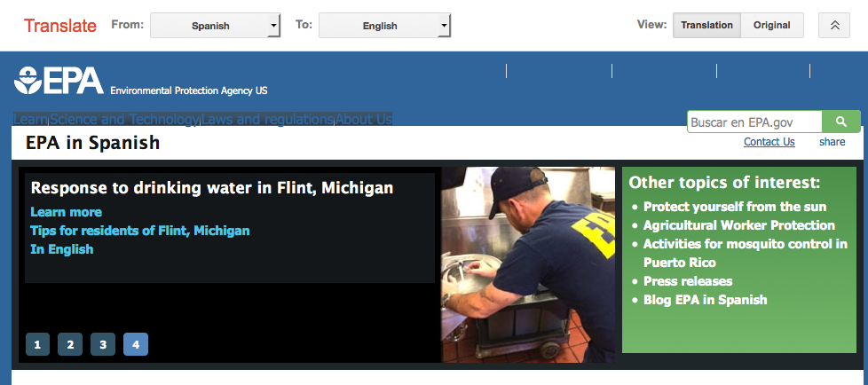Switch view to Translation
The image size is (868, 385).
706,26
